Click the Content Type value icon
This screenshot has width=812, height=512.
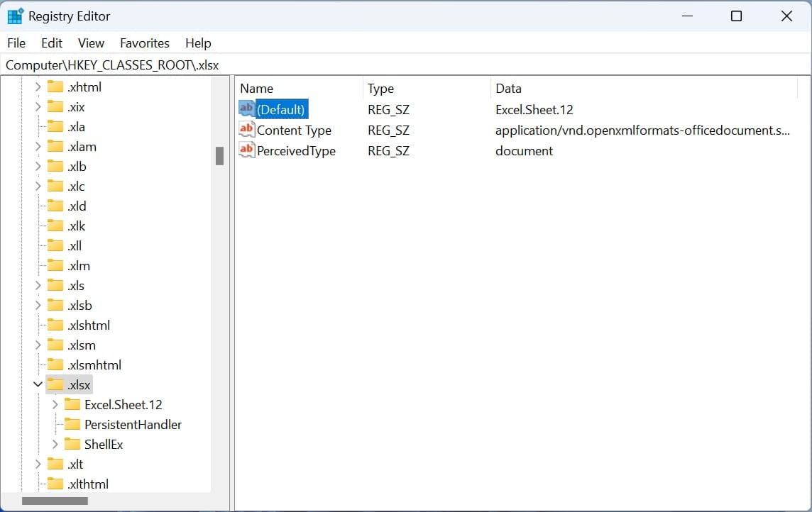(x=246, y=130)
